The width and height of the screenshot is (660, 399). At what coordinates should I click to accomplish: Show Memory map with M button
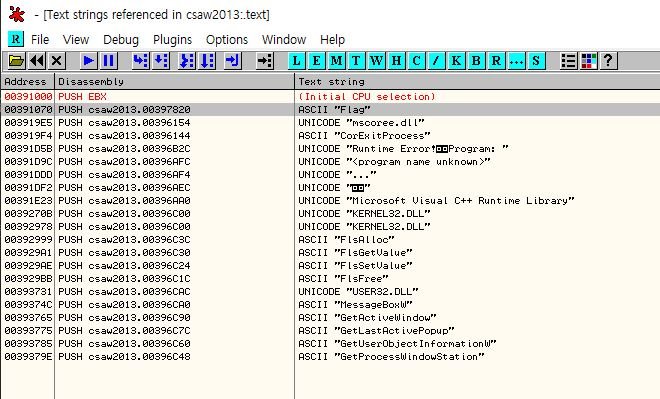tap(336, 61)
